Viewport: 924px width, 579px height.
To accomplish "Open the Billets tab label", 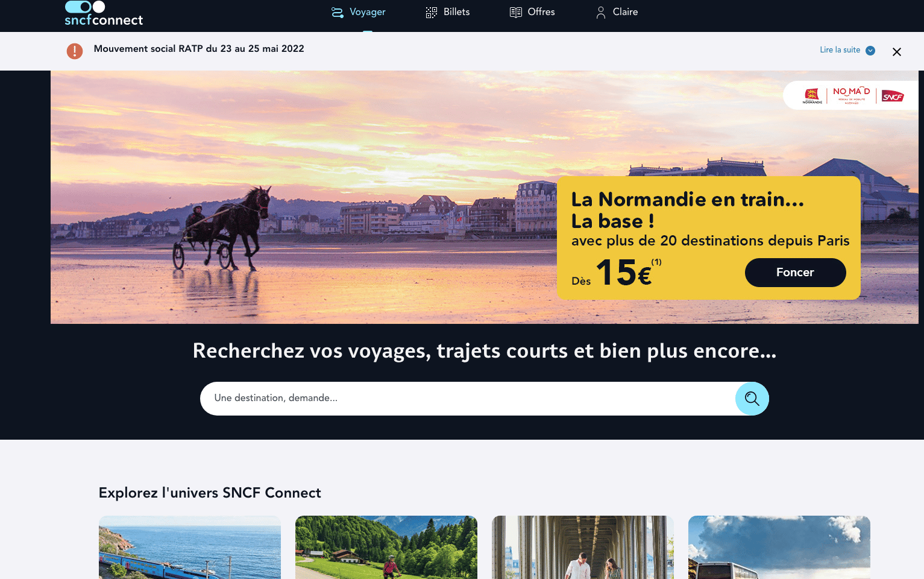I will [x=457, y=12].
